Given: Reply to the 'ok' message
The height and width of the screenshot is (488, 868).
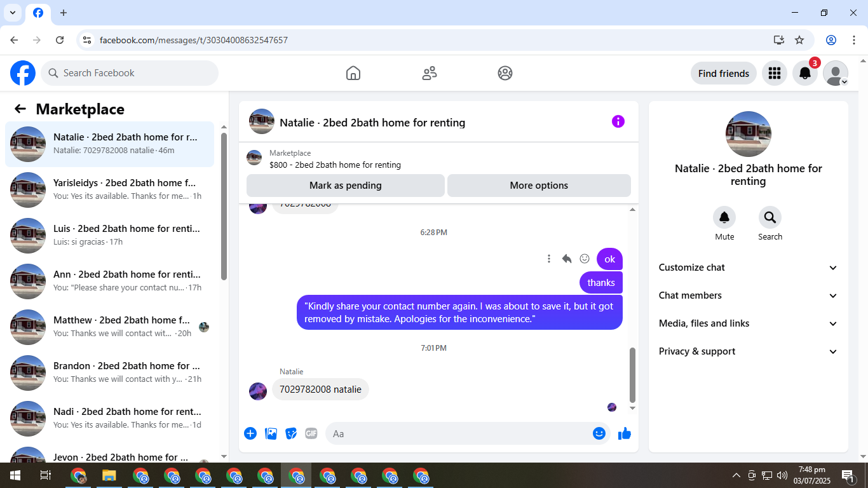Looking at the screenshot, I should (567, 259).
